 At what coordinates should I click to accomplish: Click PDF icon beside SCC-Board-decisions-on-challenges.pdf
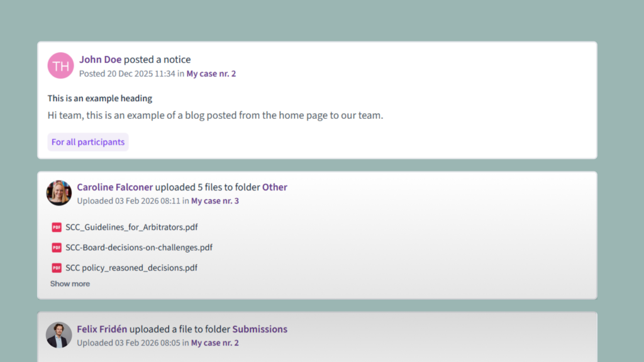click(x=57, y=248)
